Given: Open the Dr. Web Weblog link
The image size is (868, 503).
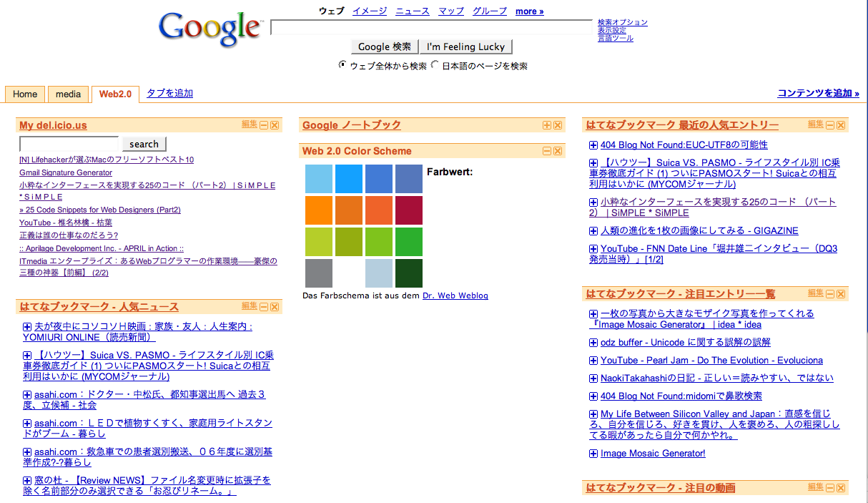Looking at the screenshot, I should tap(455, 296).
